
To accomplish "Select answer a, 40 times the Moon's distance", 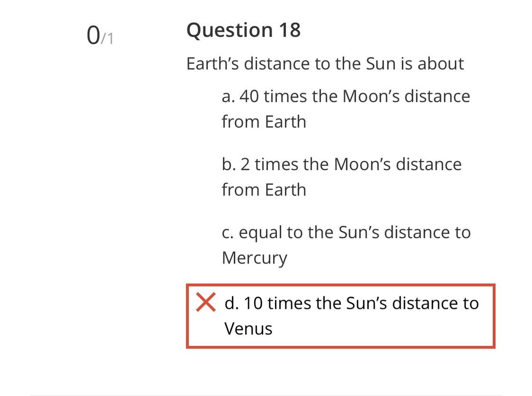I will [345, 97].
